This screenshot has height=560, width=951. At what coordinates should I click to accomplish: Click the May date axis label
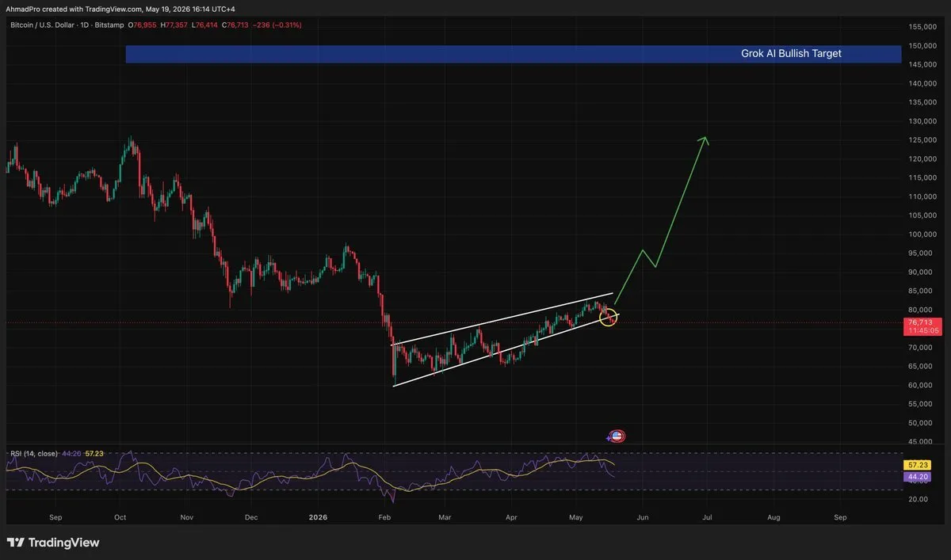576,517
